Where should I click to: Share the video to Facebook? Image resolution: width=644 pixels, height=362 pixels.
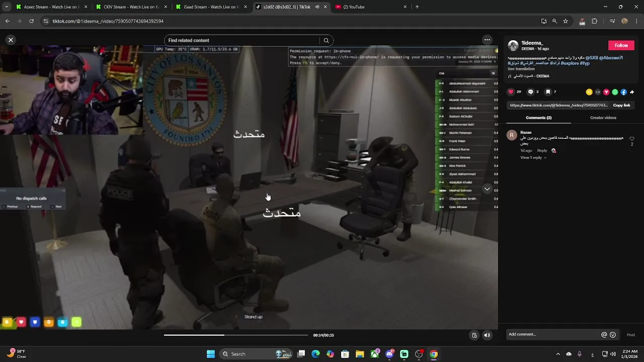coord(623,92)
